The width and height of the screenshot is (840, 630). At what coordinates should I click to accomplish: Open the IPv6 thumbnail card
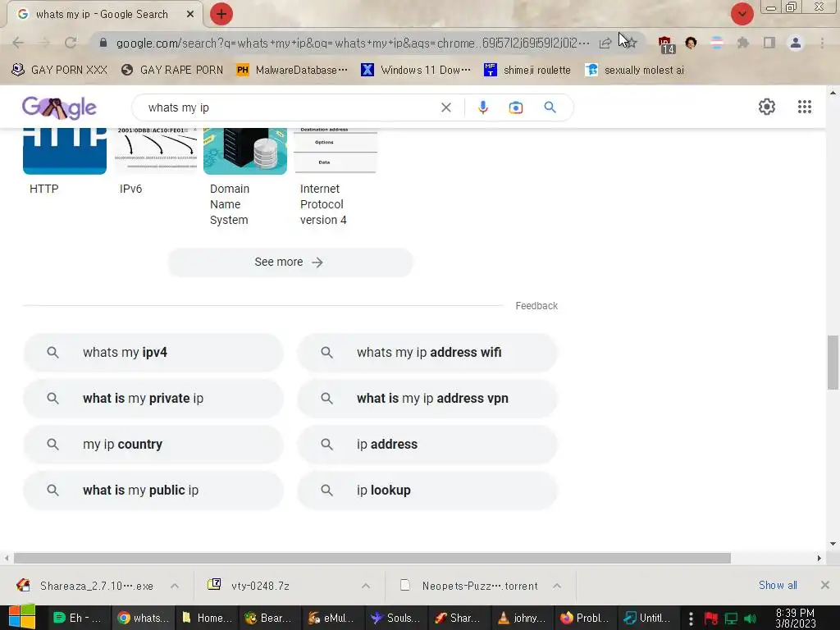pyautogui.click(x=156, y=161)
